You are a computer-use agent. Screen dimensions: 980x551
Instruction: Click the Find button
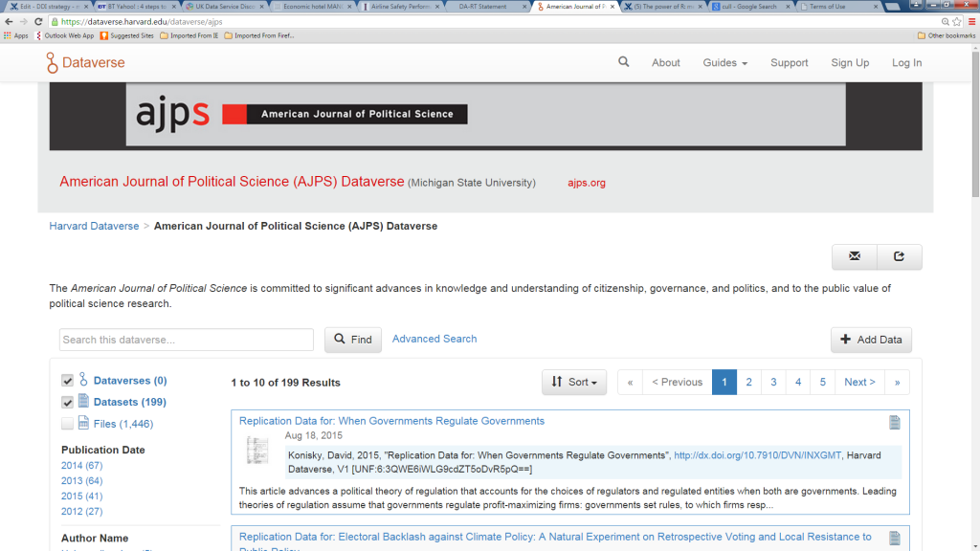pyautogui.click(x=353, y=340)
